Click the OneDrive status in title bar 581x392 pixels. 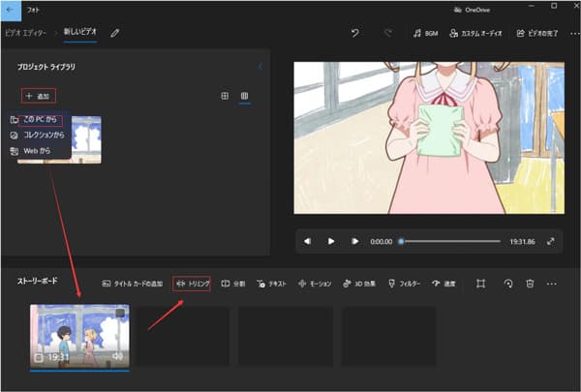click(x=473, y=10)
